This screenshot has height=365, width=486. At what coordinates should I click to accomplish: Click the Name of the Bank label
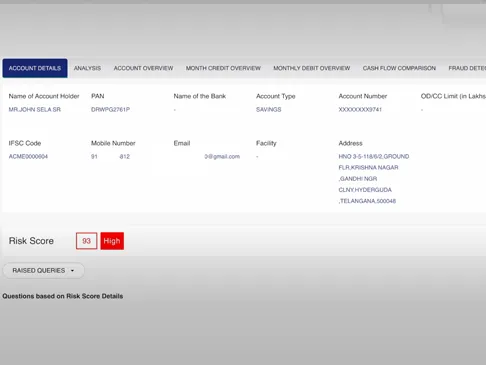[x=200, y=96]
